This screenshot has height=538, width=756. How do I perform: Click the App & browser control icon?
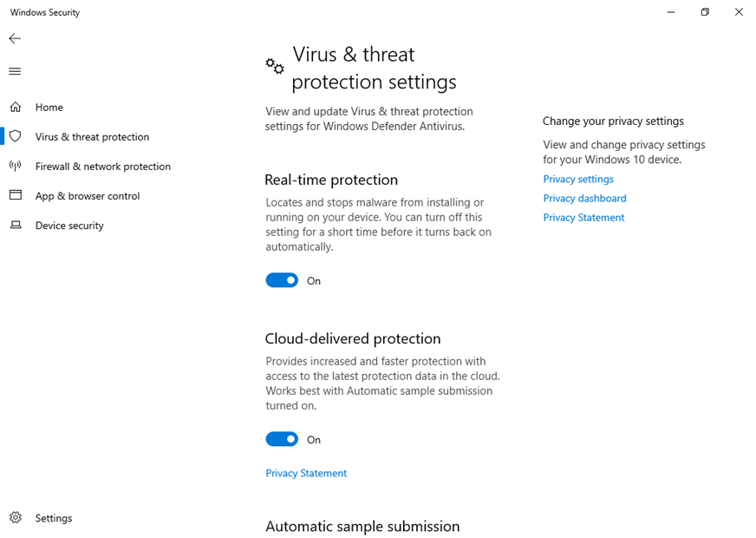coord(14,195)
